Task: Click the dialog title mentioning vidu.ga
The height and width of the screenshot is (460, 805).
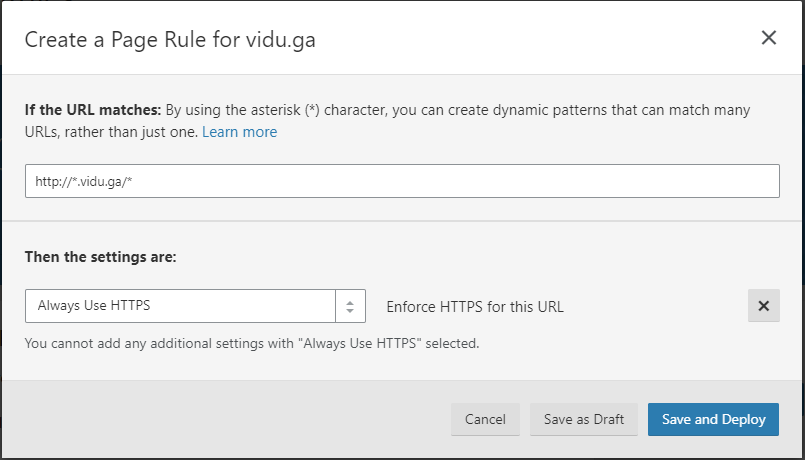Action: tap(170, 40)
